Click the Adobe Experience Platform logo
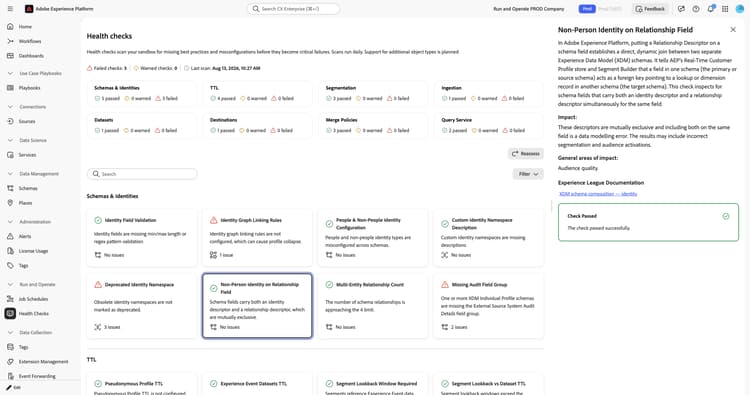 [29, 9]
